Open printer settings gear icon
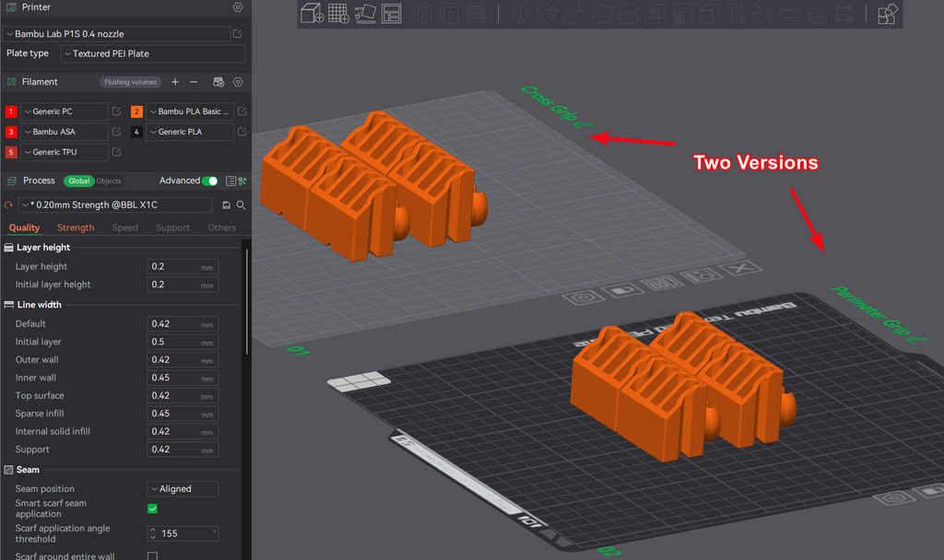The image size is (944, 560). point(238,7)
